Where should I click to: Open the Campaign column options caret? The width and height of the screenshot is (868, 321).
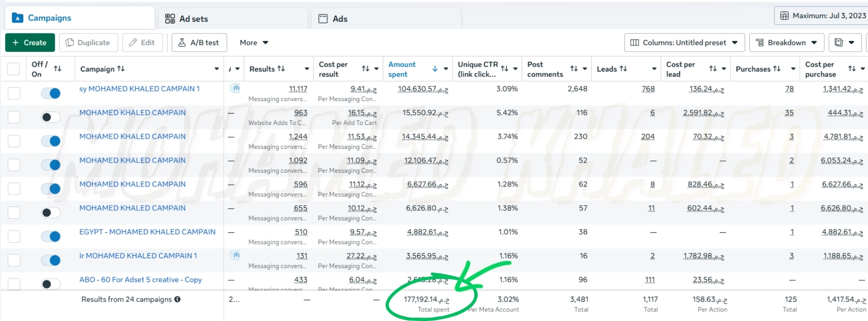coord(216,69)
